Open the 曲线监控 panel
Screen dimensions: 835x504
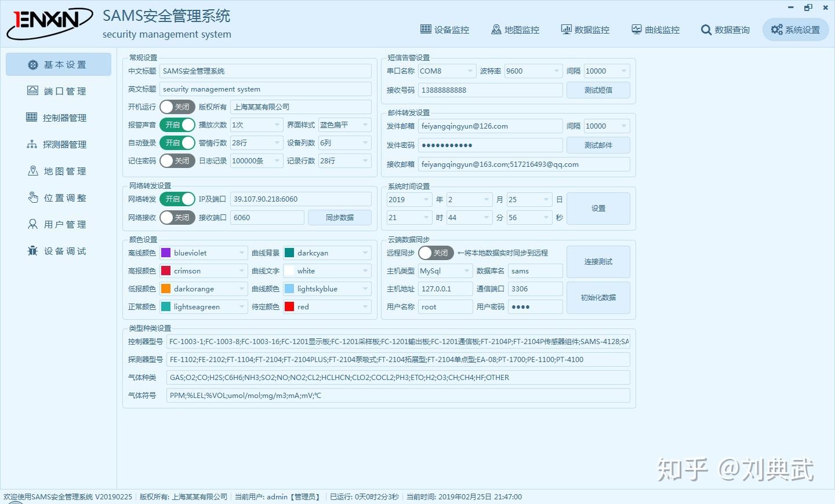tap(655, 30)
